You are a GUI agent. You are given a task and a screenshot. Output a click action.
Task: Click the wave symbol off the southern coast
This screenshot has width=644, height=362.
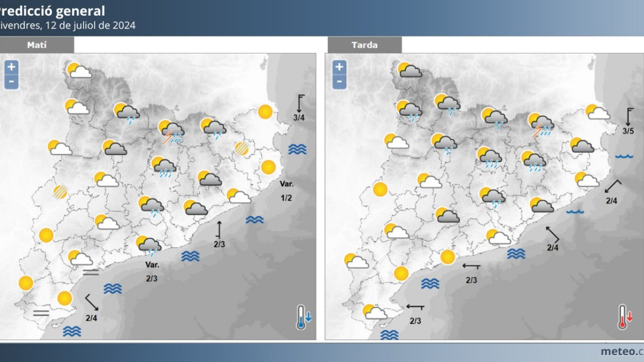[x=74, y=332]
